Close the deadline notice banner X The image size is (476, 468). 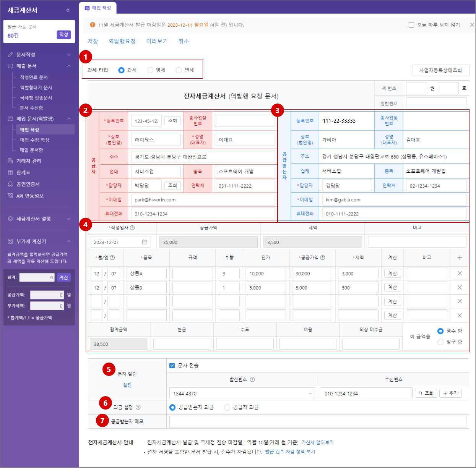[x=472, y=25]
